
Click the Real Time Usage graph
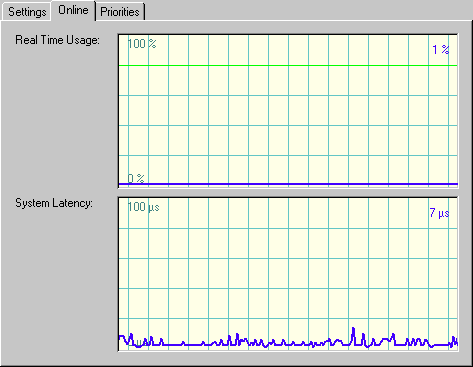(x=288, y=111)
